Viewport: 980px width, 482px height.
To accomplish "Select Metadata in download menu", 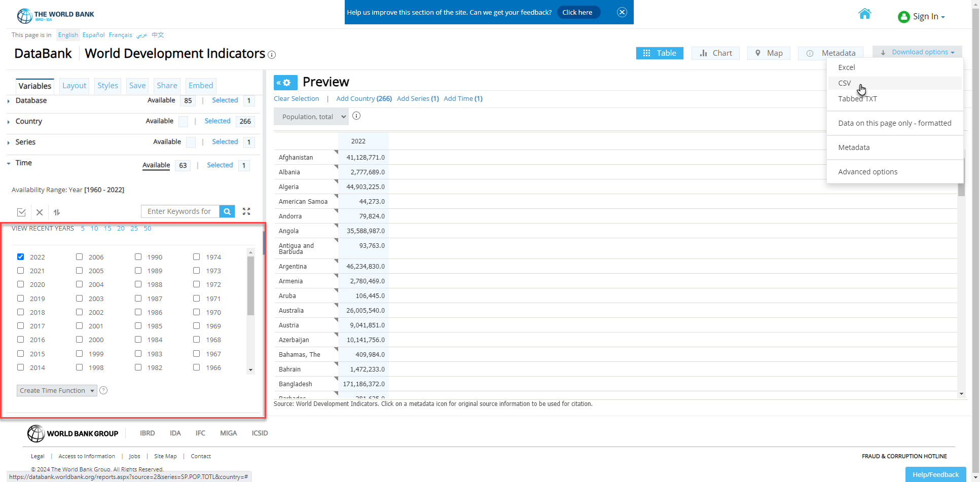I will [x=854, y=147].
